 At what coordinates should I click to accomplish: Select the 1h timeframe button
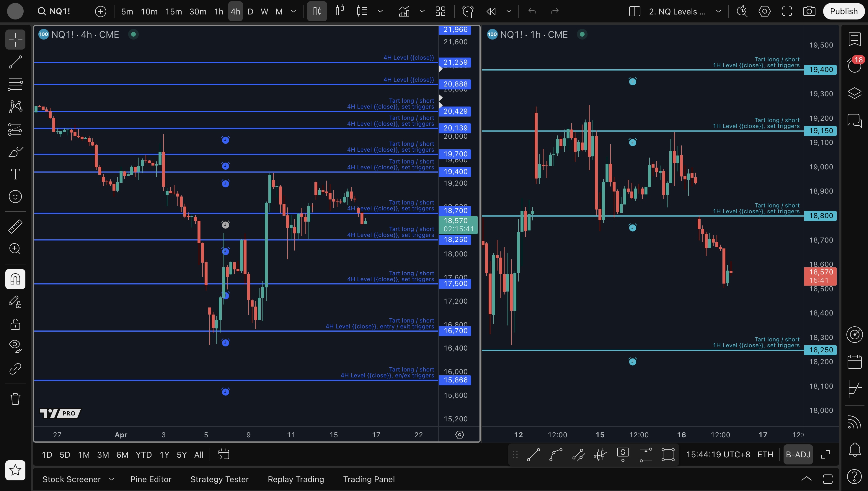(218, 12)
